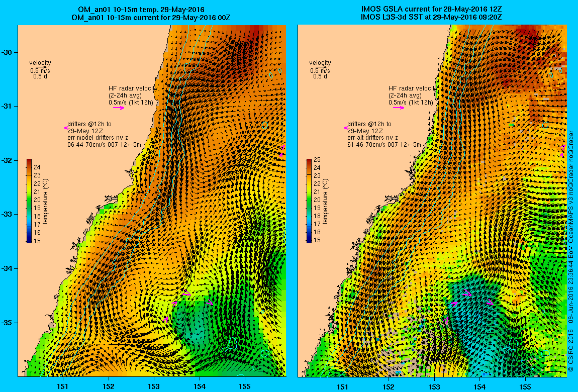Click title 'OM_an01 10-15m current for 29-May-2016 00Z'
The height and width of the screenshot is (392, 578).
coord(151,17)
